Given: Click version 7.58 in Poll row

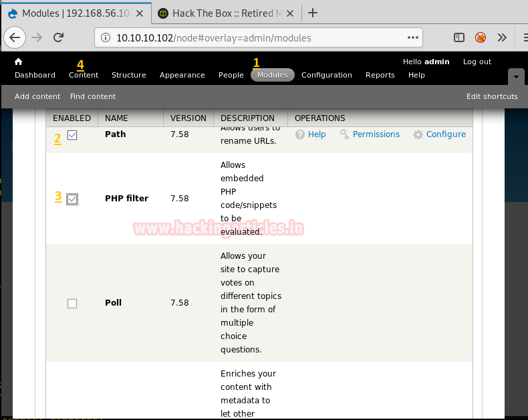Looking at the screenshot, I should pyautogui.click(x=180, y=303).
